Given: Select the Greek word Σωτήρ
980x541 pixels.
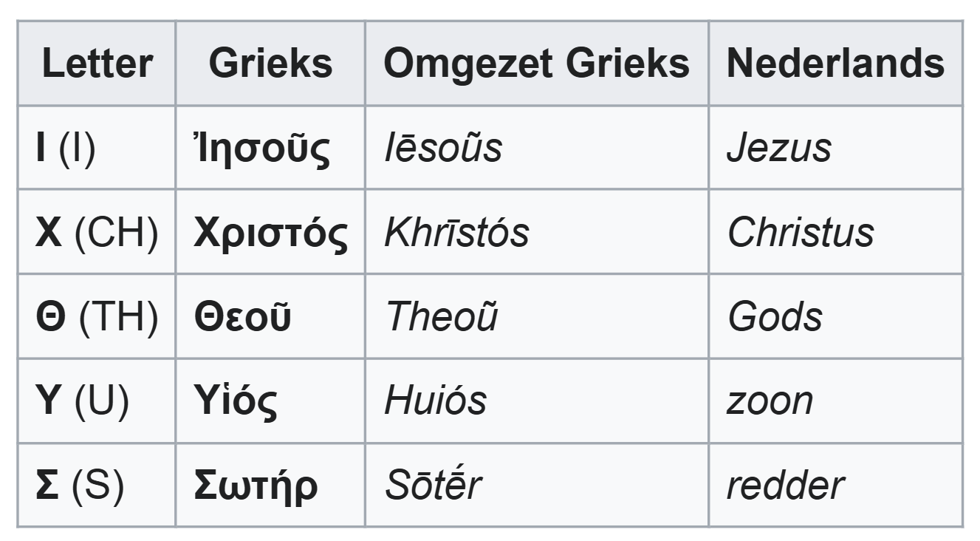Looking at the screenshot, I should pos(256,486).
